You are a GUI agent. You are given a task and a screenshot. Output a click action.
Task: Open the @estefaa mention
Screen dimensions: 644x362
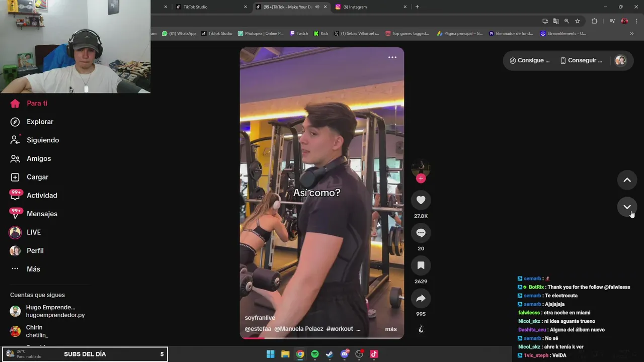point(258,329)
